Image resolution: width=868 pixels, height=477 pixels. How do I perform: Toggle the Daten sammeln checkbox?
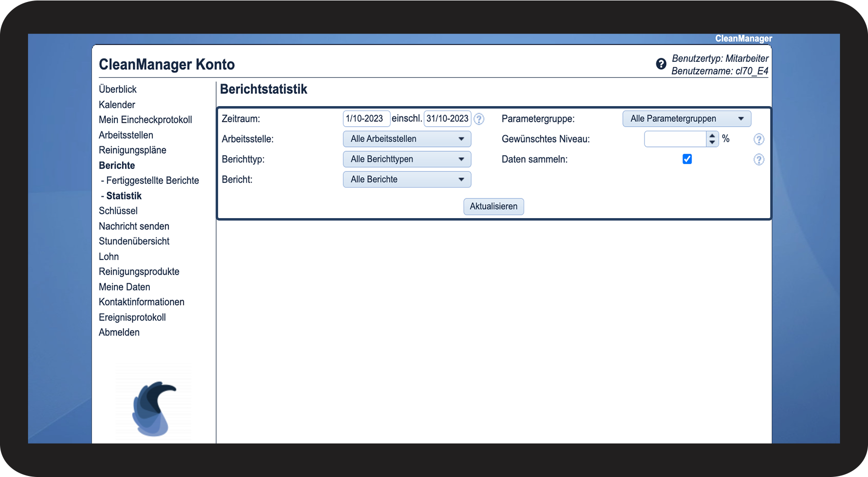pos(687,159)
